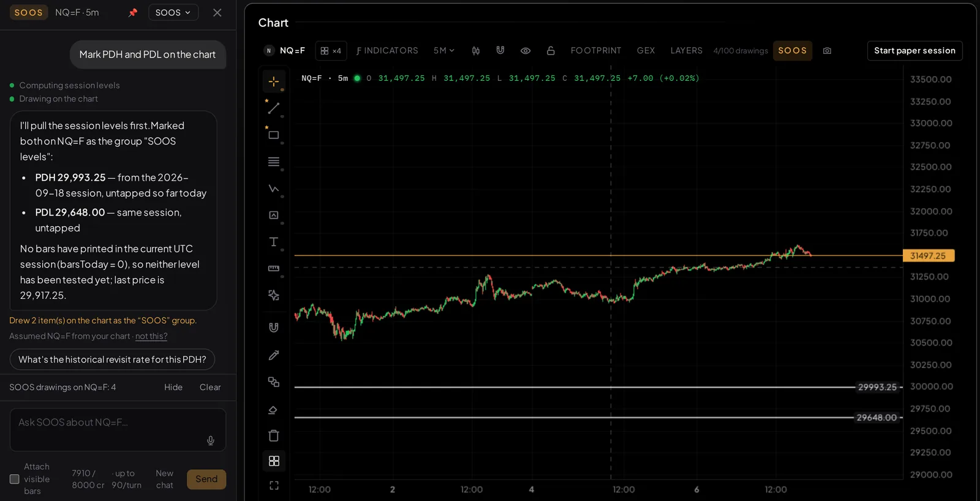Open the GEX tab
This screenshot has width=980, height=501.
coord(646,51)
